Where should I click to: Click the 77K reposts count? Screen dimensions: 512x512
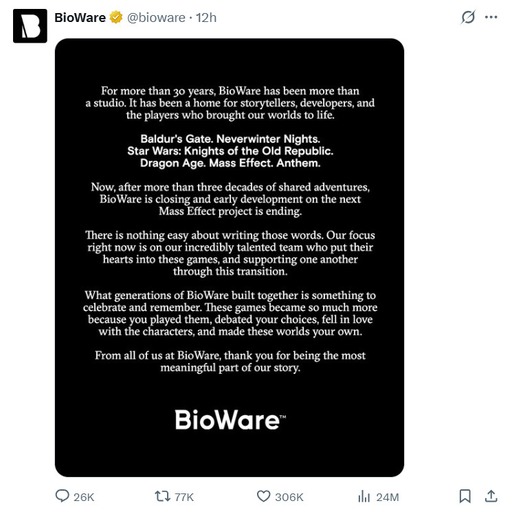(184, 497)
